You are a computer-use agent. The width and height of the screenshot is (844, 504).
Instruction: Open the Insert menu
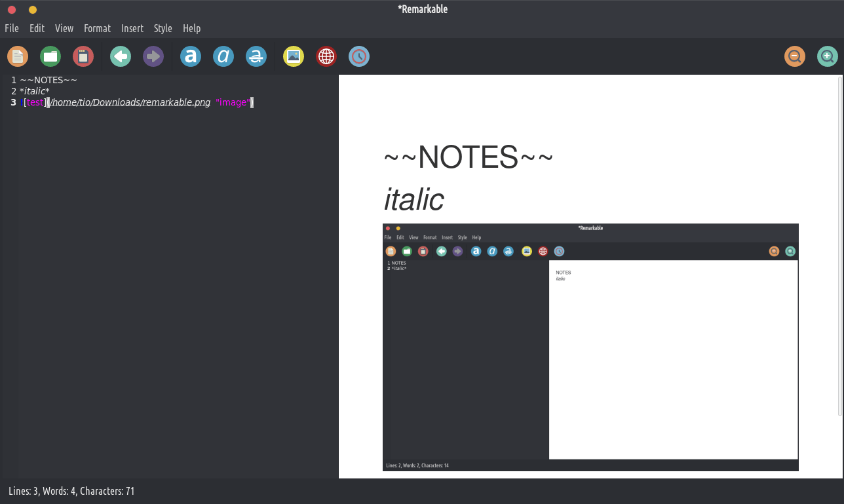(x=132, y=28)
